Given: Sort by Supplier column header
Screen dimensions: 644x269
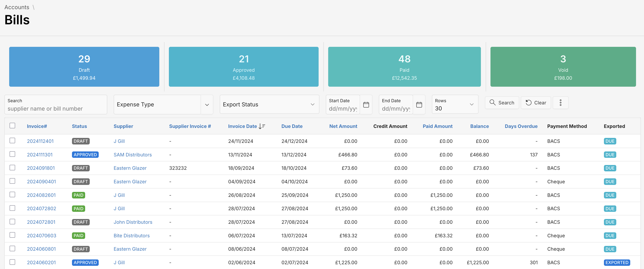Looking at the screenshot, I should (x=123, y=126).
